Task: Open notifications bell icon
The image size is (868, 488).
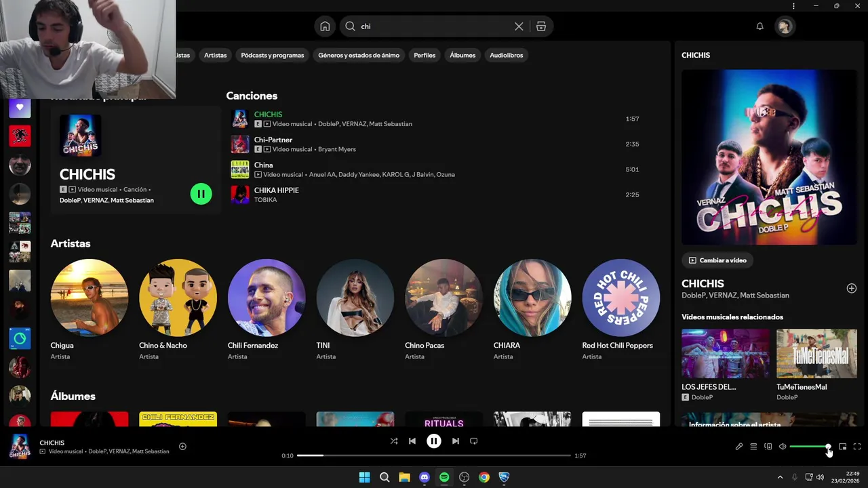Action: [x=760, y=26]
